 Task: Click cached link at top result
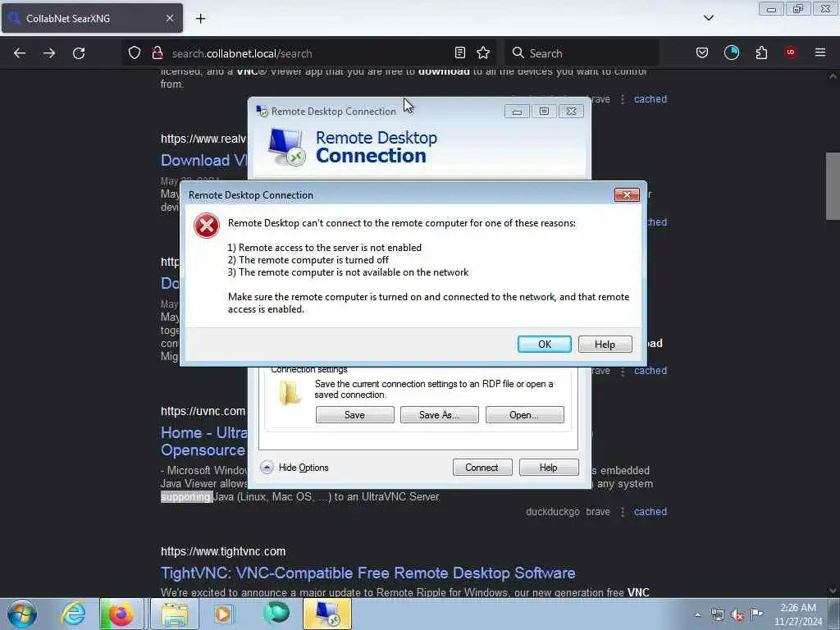651,99
